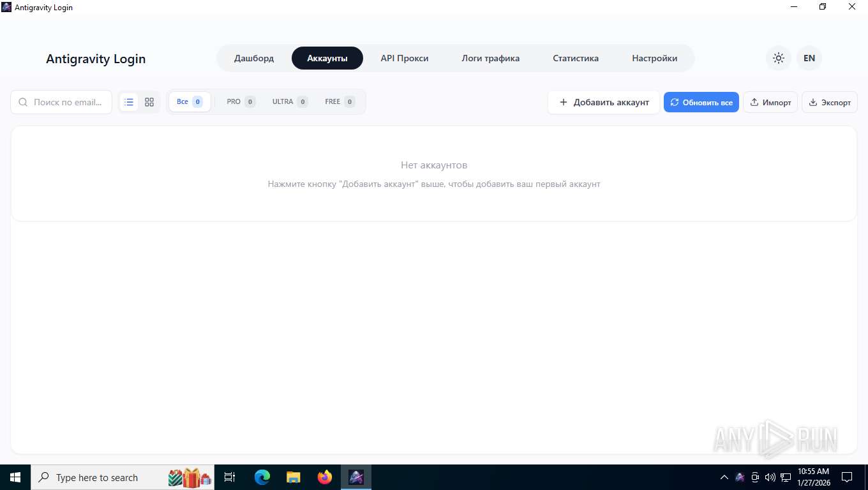Filter accounts by ULTRA
868x490 pixels.
[290, 101]
